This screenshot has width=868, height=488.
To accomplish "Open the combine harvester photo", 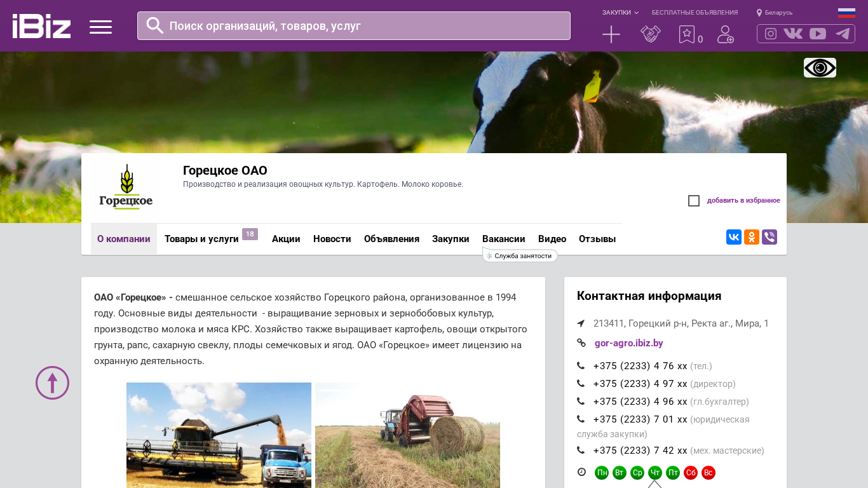I will (x=219, y=435).
